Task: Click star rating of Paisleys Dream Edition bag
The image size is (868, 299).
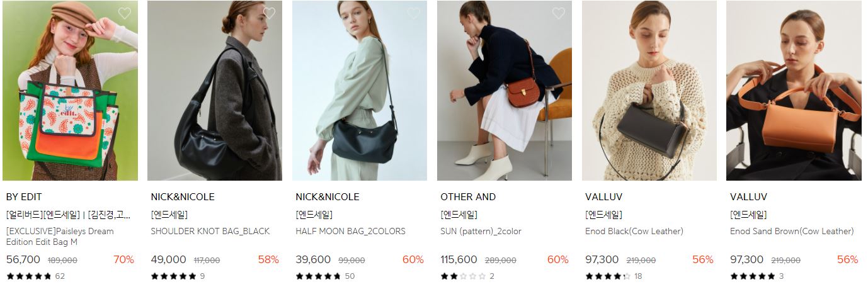Action: 29,276
